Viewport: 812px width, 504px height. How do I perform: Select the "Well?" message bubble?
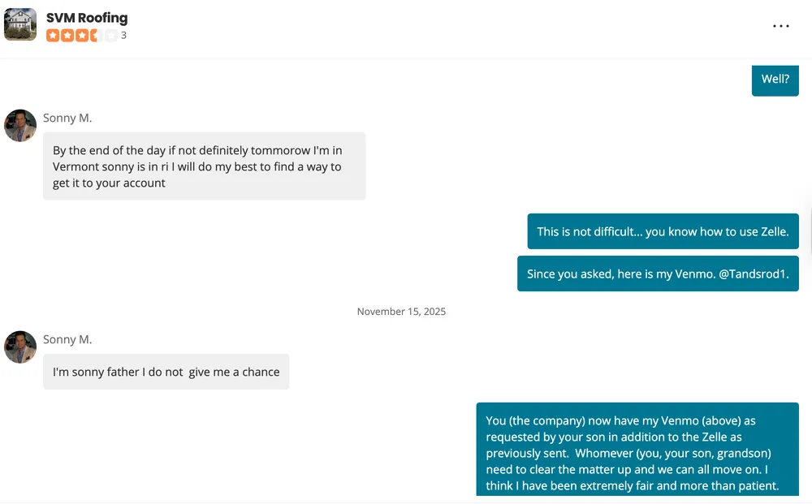tap(775, 80)
